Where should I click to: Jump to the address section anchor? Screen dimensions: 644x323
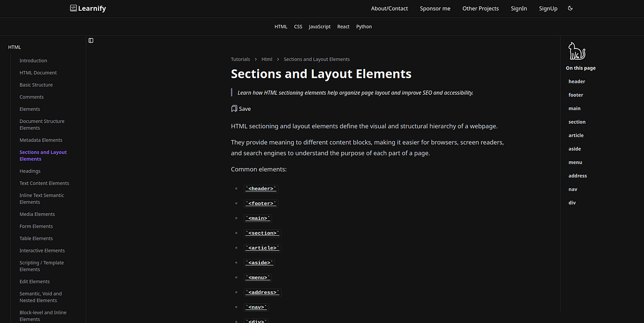pyautogui.click(x=577, y=175)
